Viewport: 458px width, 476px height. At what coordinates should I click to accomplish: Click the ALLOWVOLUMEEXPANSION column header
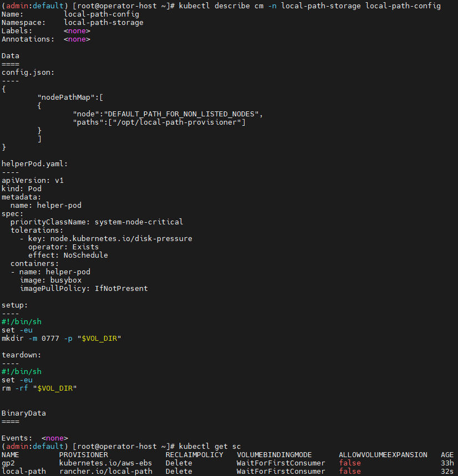pos(383,455)
